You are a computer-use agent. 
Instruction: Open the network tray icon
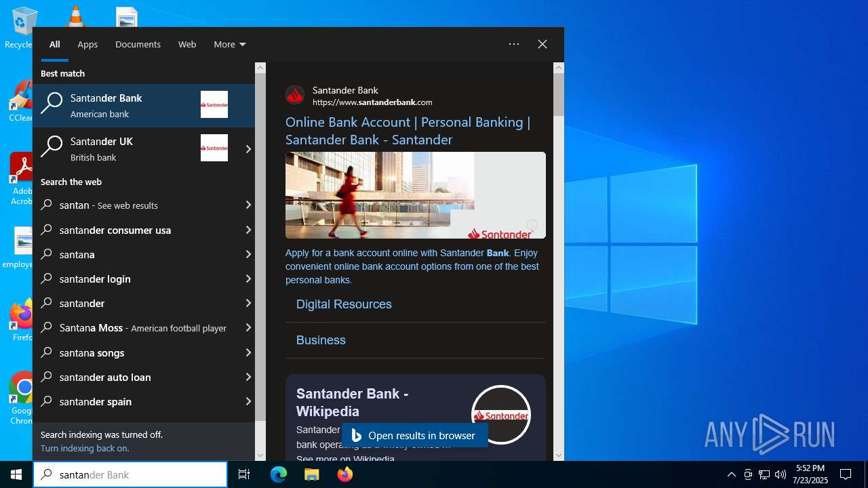coord(764,474)
